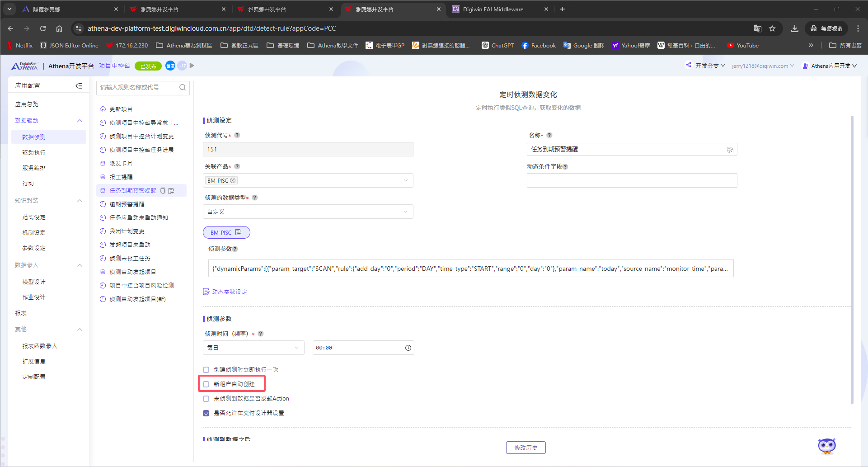Image resolution: width=868 pixels, height=467 pixels.
Task: Click the help icon beside 侦测时间(频率)
Action: coord(261,334)
